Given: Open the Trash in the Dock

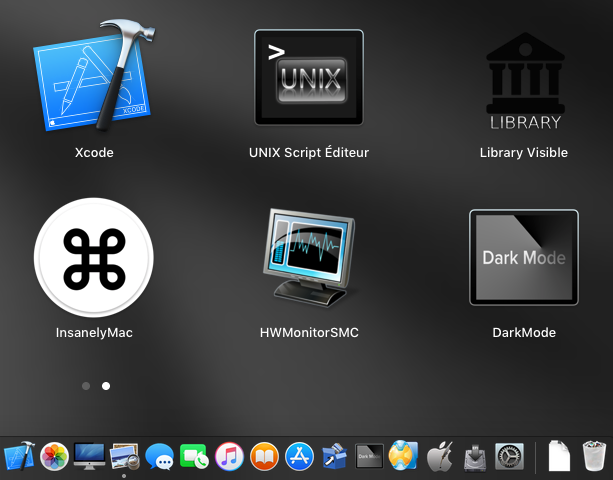Looking at the screenshot, I should (x=594, y=456).
